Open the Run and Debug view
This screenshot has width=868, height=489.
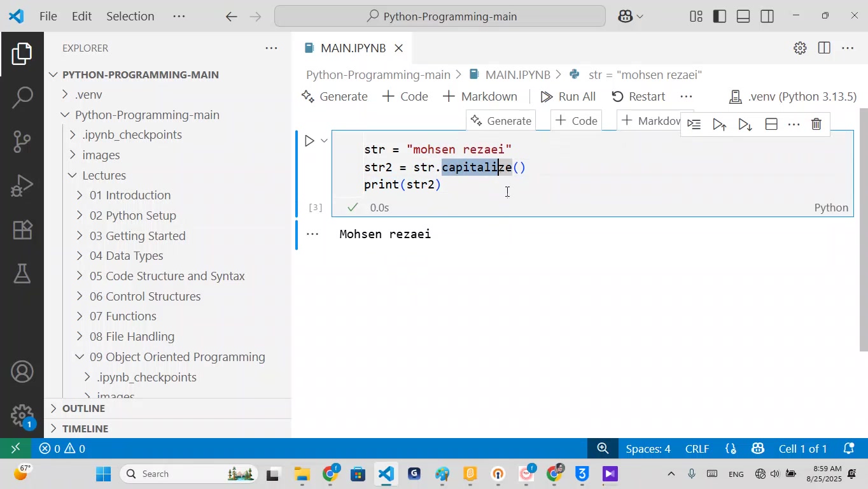[22, 185]
